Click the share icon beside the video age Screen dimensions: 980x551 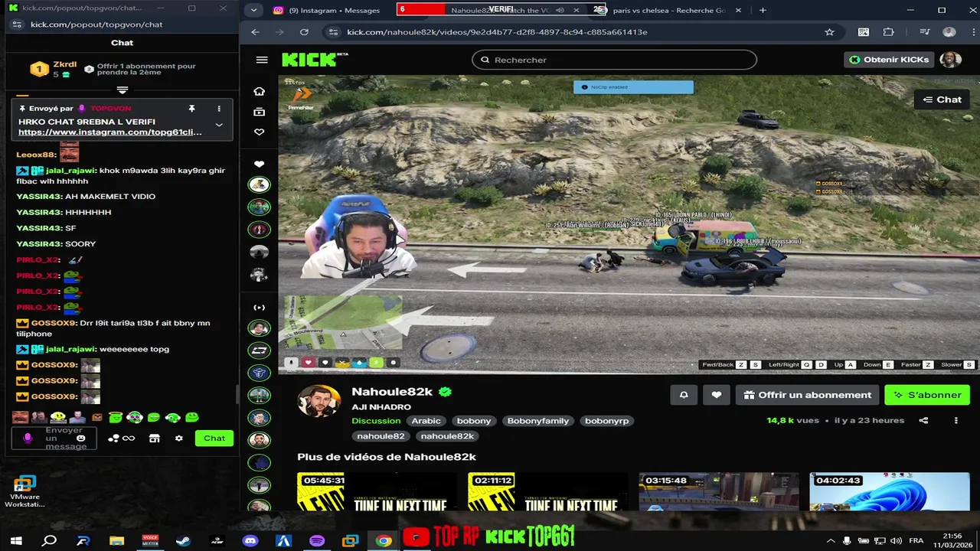923,420
